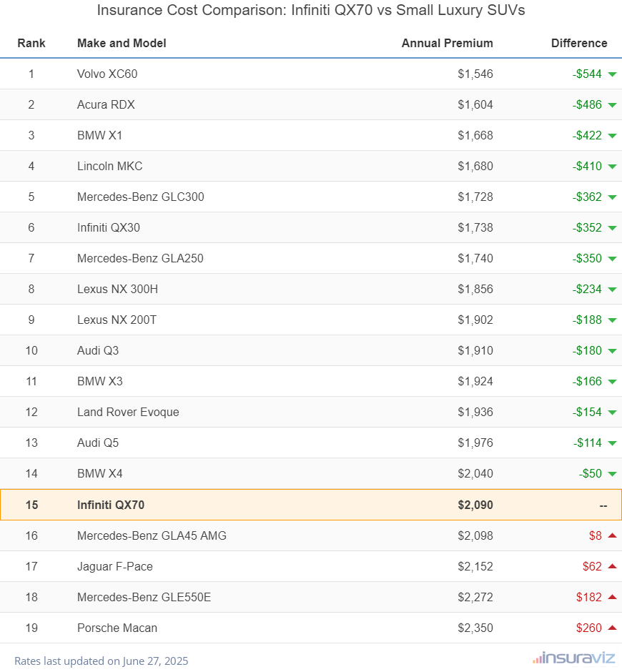This screenshot has width=622, height=672.
Task: Click the $1,604 annual premium value
Action: 475,105
